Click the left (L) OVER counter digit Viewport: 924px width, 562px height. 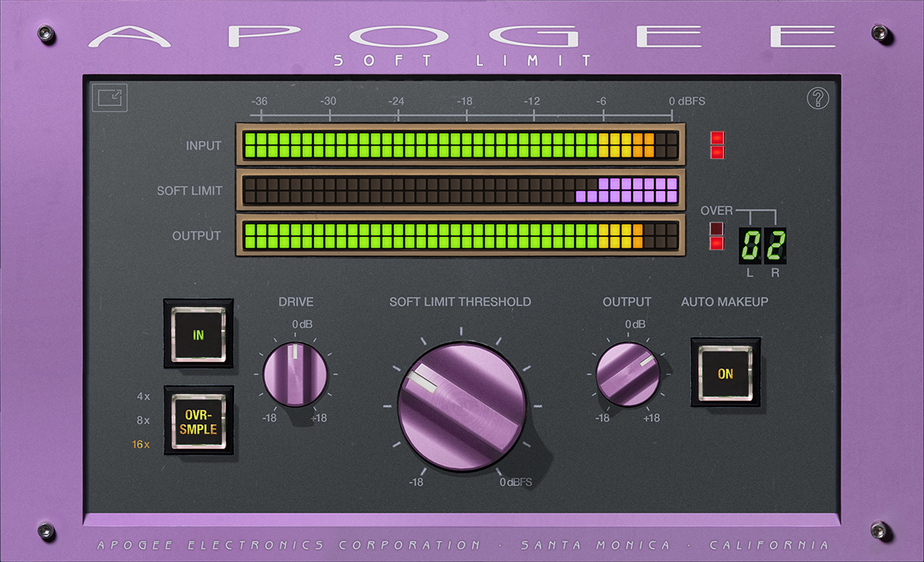pos(750,246)
